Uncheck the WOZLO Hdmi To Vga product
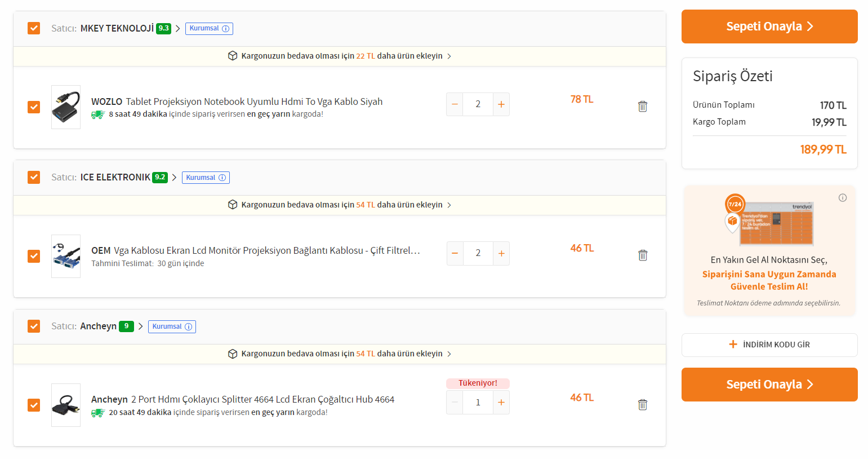868x459 pixels. (x=34, y=107)
